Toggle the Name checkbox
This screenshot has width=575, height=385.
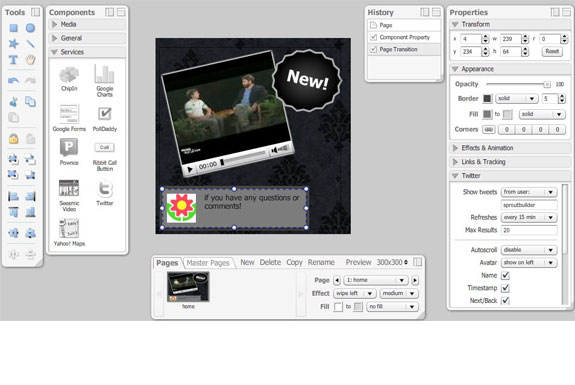coord(505,275)
